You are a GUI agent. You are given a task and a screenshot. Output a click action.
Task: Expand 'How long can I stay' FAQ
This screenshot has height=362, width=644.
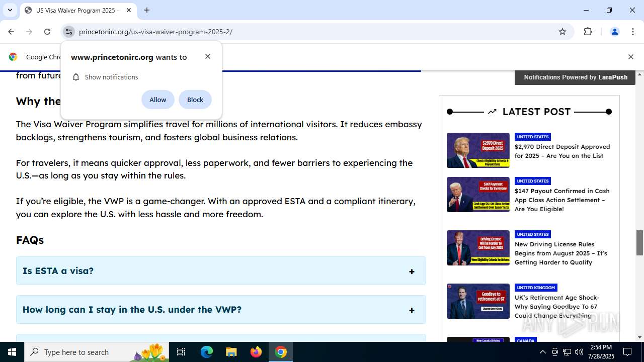(x=221, y=310)
